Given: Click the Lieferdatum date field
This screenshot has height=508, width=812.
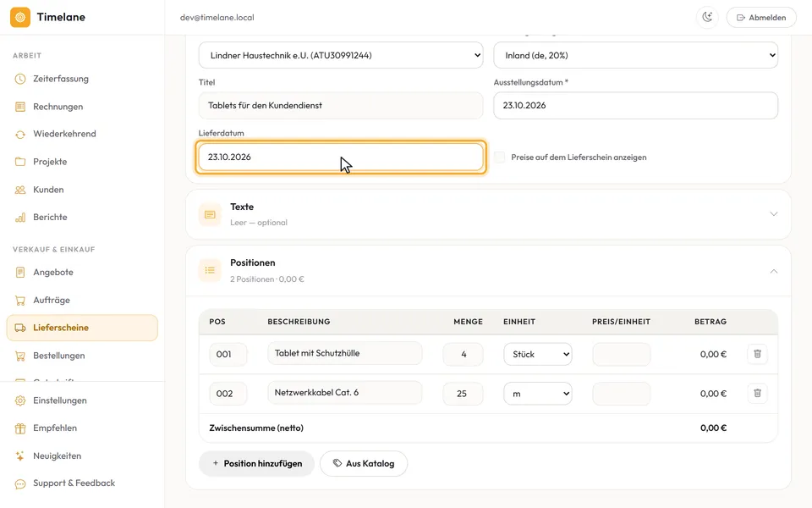Looking at the screenshot, I should (341, 157).
